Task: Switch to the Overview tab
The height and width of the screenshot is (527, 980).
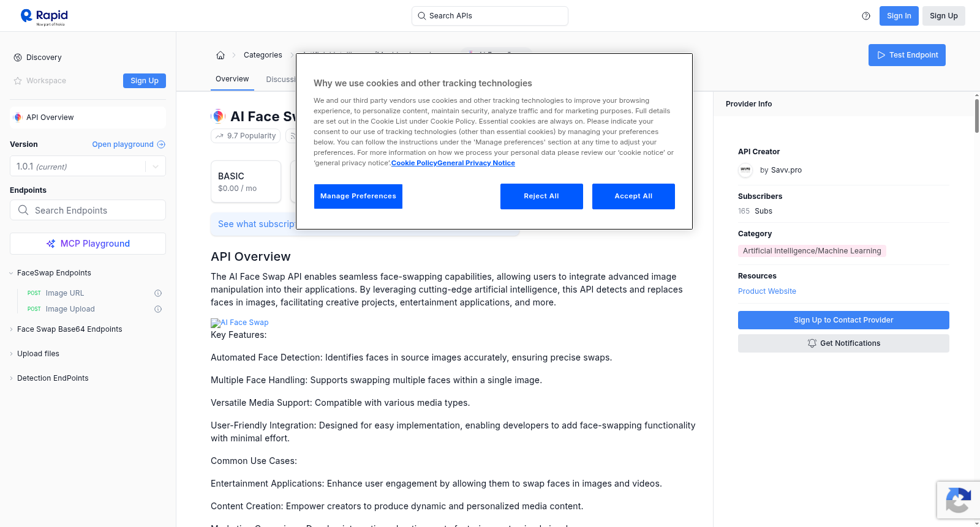Action: coord(232,79)
